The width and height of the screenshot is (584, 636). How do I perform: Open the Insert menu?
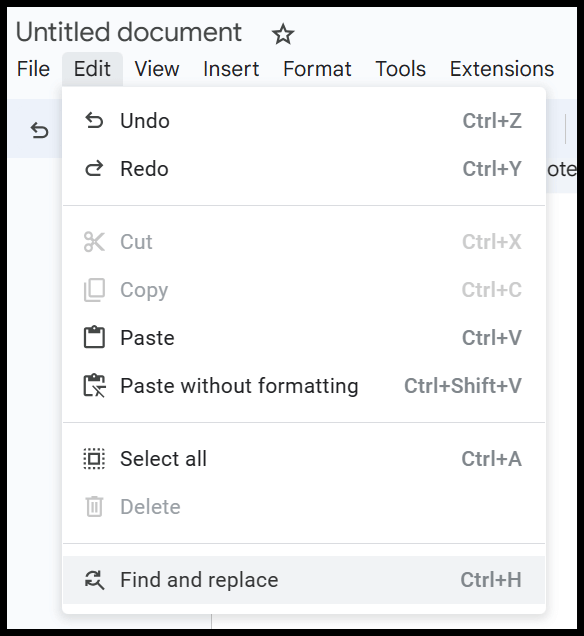click(231, 69)
